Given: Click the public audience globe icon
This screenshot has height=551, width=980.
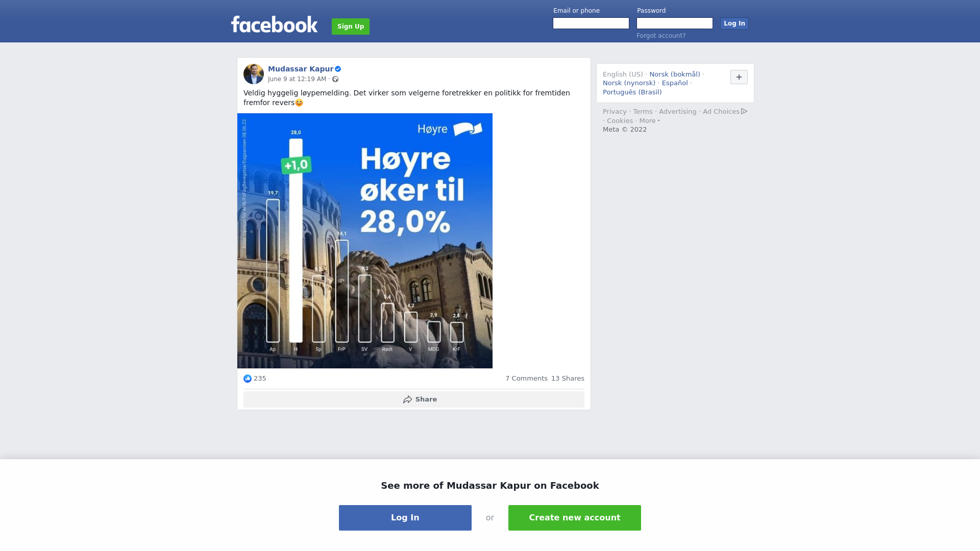Looking at the screenshot, I should (x=335, y=79).
